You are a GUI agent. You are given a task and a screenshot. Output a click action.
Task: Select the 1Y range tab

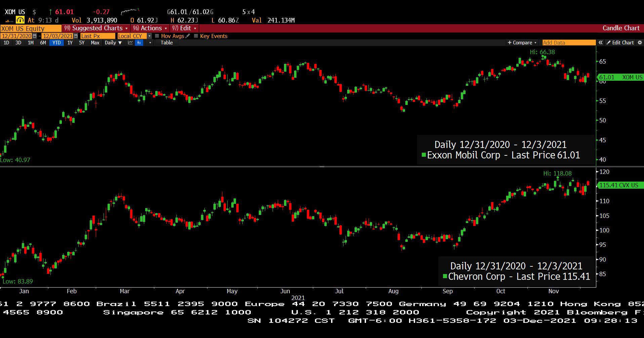pos(70,43)
